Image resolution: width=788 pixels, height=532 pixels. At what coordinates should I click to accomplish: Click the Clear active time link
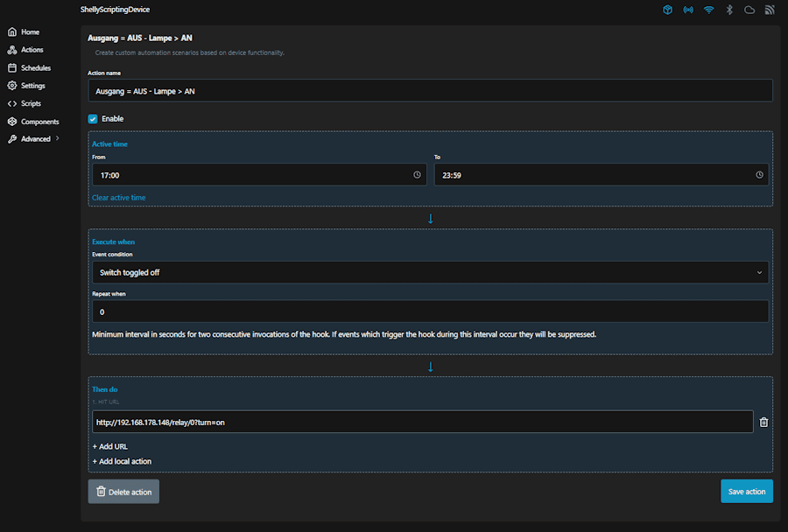pos(119,198)
